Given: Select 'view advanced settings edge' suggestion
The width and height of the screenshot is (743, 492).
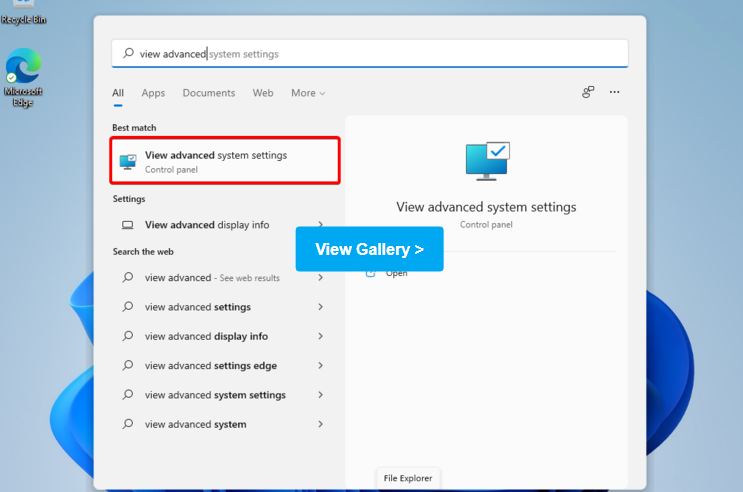Looking at the screenshot, I should (x=211, y=366).
